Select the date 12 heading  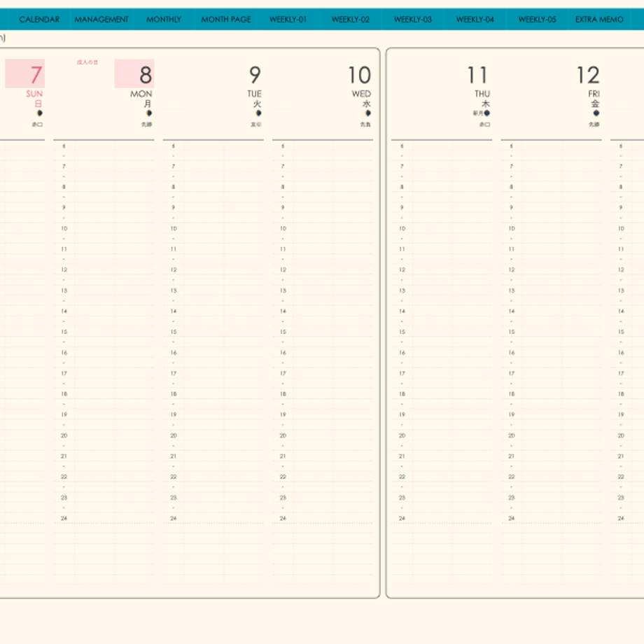[x=588, y=75]
